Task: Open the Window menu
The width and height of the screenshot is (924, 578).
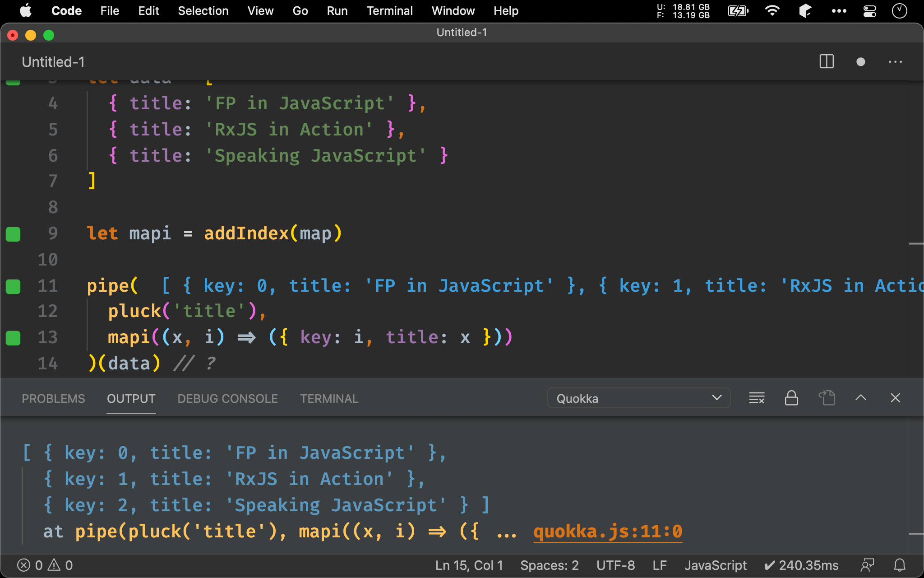Action: (x=453, y=10)
